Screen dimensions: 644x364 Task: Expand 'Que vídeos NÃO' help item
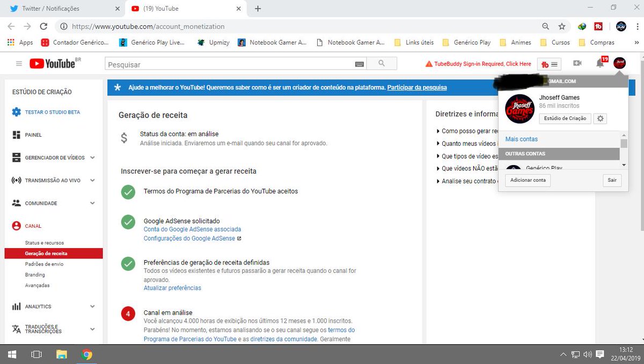pyautogui.click(x=466, y=168)
